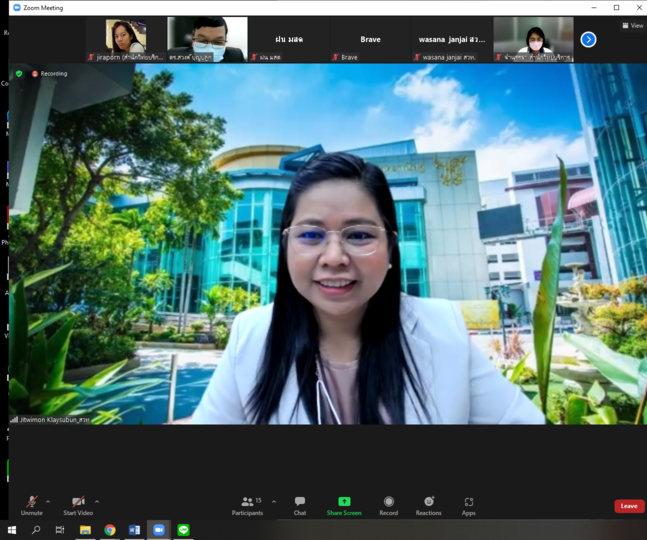Expand video options arrow beside Start Video
The image size is (647, 540).
tap(96, 502)
